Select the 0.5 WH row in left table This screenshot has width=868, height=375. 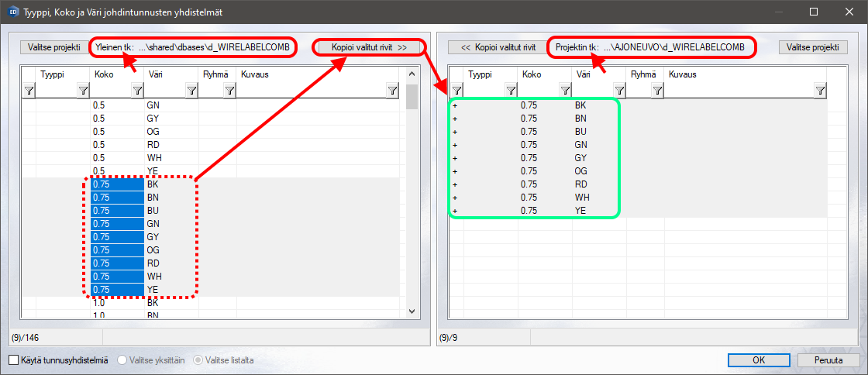(211, 158)
